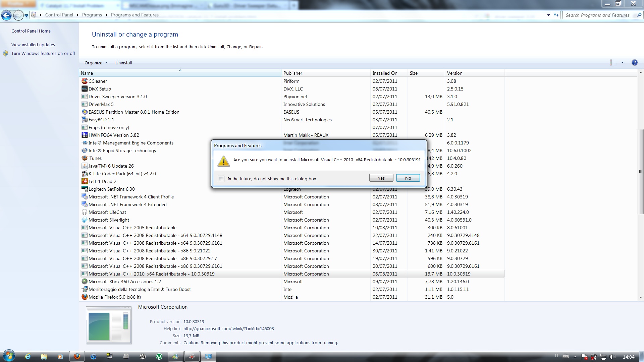Click the iTunes entry icon
This screenshot has width=644, height=362.
click(x=85, y=158)
